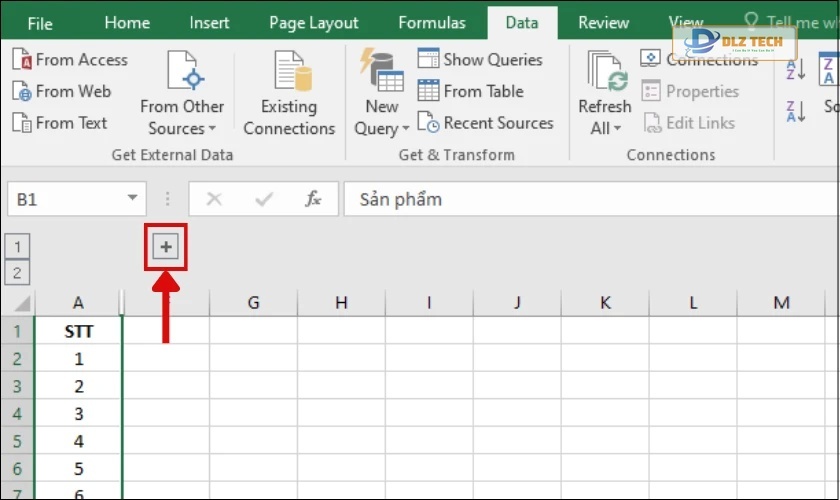Click the From Text import icon

(22, 124)
